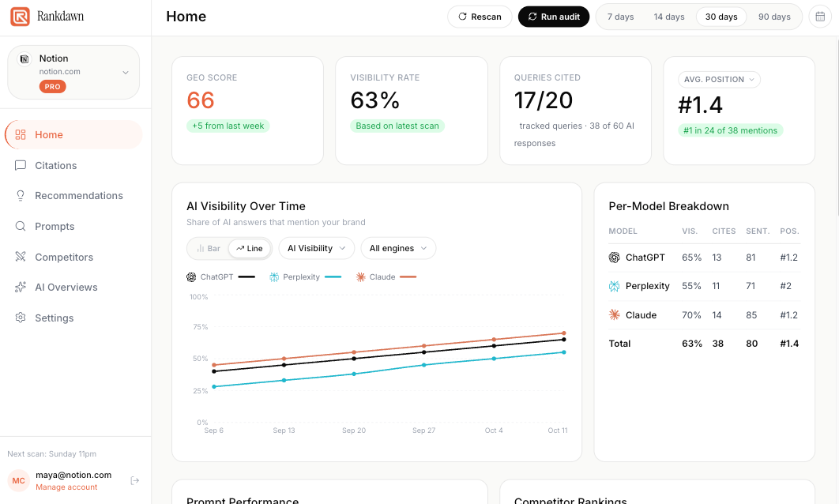The width and height of the screenshot is (839, 504).
Task: Click the Prompts magnifier icon
Action: click(x=21, y=226)
